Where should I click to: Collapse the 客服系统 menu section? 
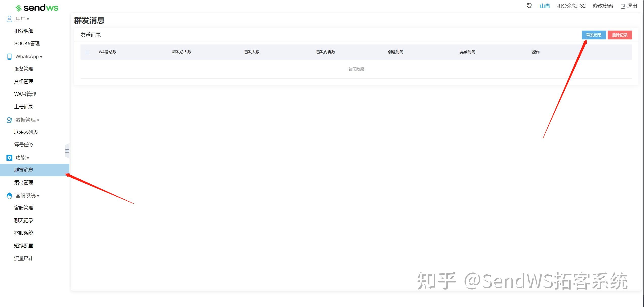[x=27, y=196]
